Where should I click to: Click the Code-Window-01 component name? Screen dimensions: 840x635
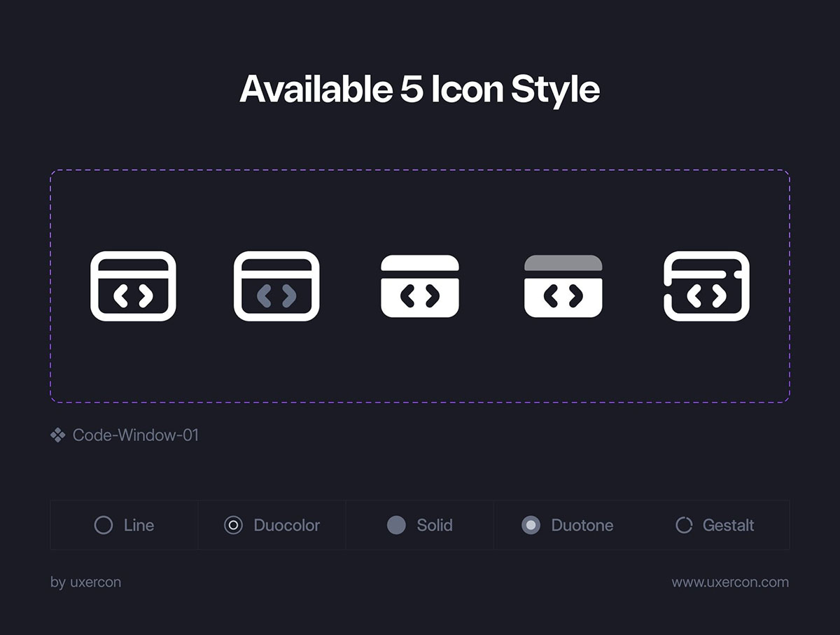point(136,435)
